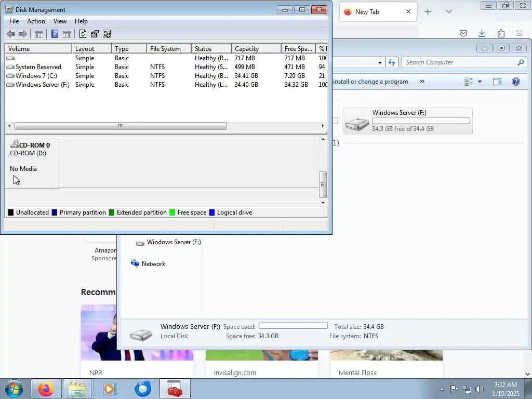Click the right arrow of the volume list scrollbar
Viewport: 532px width, 399px height.
point(323,126)
